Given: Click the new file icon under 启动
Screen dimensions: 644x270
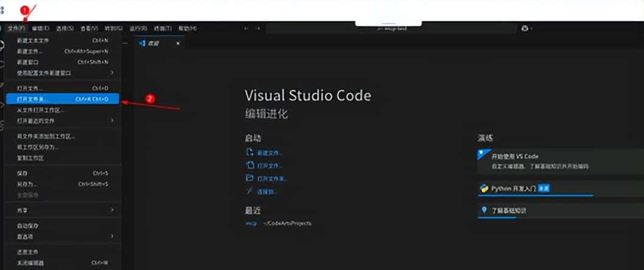Looking at the screenshot, I should click(x=248, y=152).
